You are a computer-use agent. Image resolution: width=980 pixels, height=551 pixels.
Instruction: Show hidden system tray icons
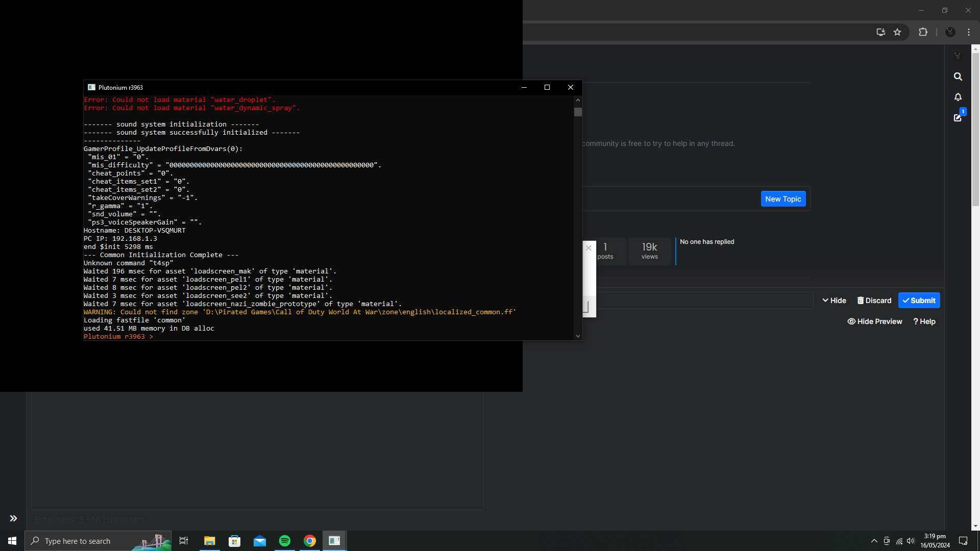pyautogui.click(x=874, y=541)
